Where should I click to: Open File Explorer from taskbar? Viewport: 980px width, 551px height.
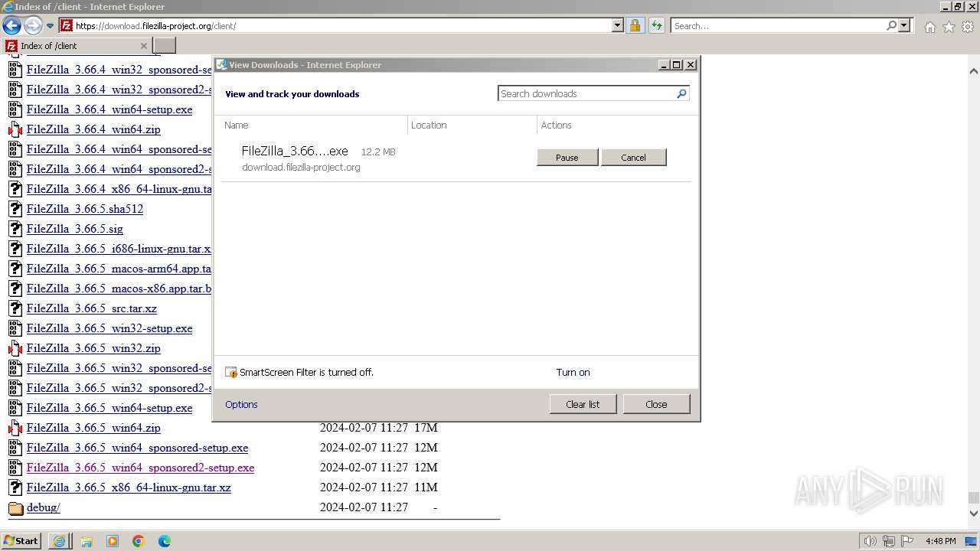click(x=87, y=541)
